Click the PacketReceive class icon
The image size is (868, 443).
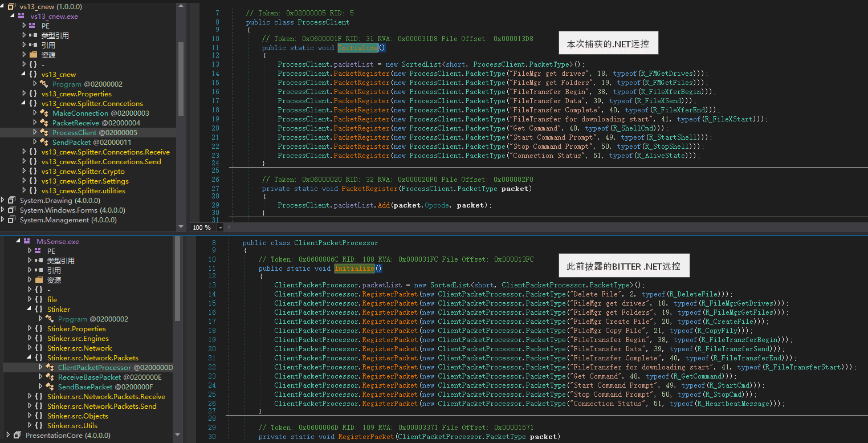(x=44, y=123)
